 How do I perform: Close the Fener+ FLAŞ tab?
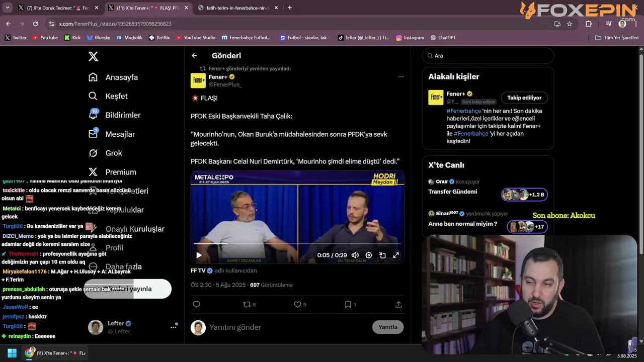186,8
